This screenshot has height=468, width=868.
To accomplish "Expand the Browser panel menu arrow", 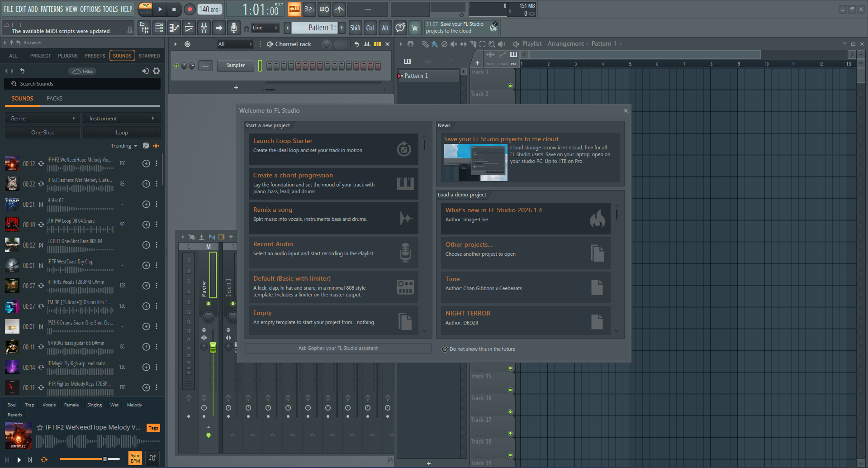I will tap(5, 43).
